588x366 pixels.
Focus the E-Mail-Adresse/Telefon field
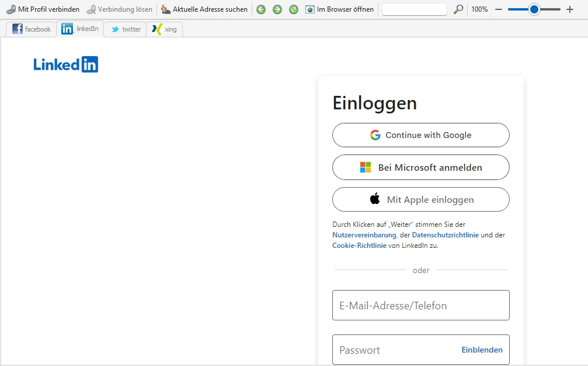[x=421, y=305]
